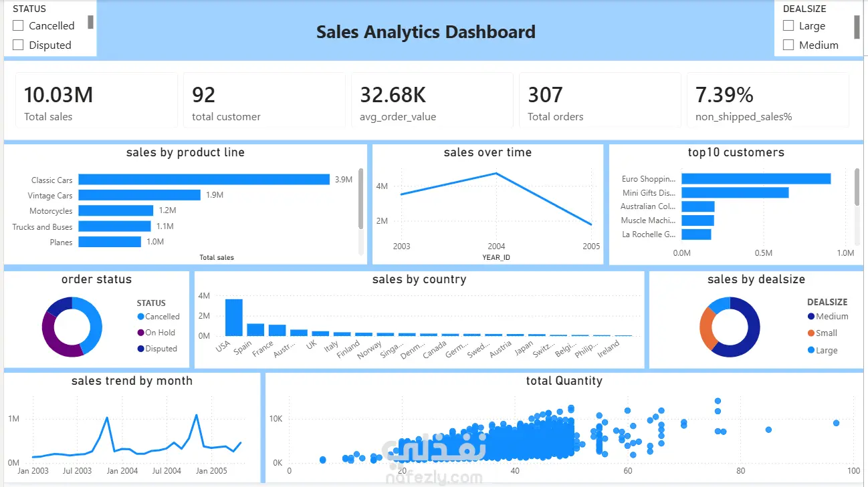
Task: Click the purple segment in order status donut
Action: tap(55, 339)
